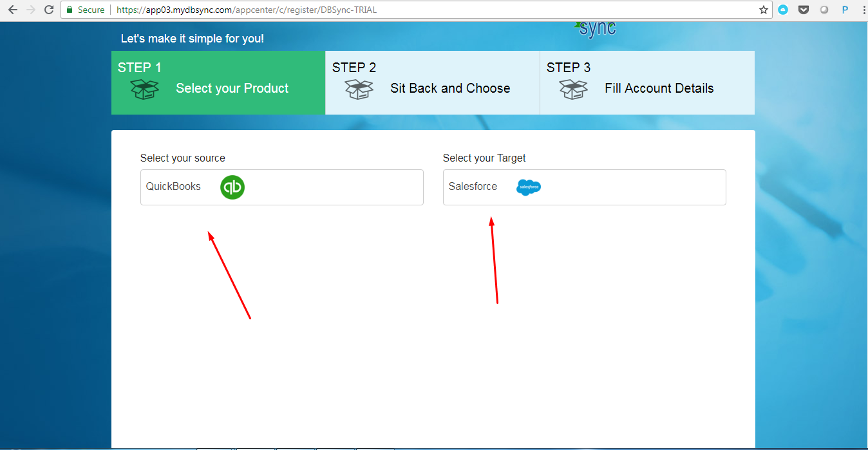
Task: Go back with the browser back arrow
Action: pos(13,10)
